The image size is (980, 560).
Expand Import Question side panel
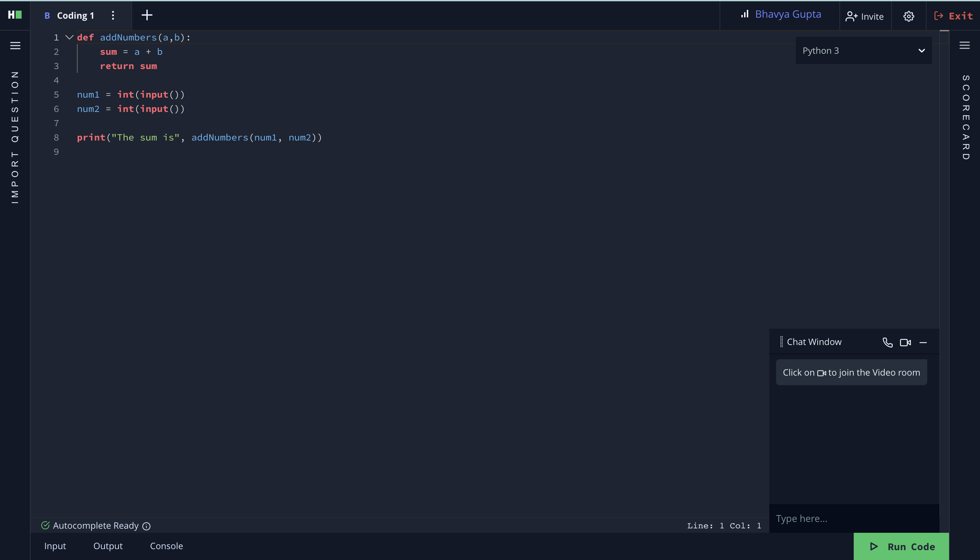point(15,137)
